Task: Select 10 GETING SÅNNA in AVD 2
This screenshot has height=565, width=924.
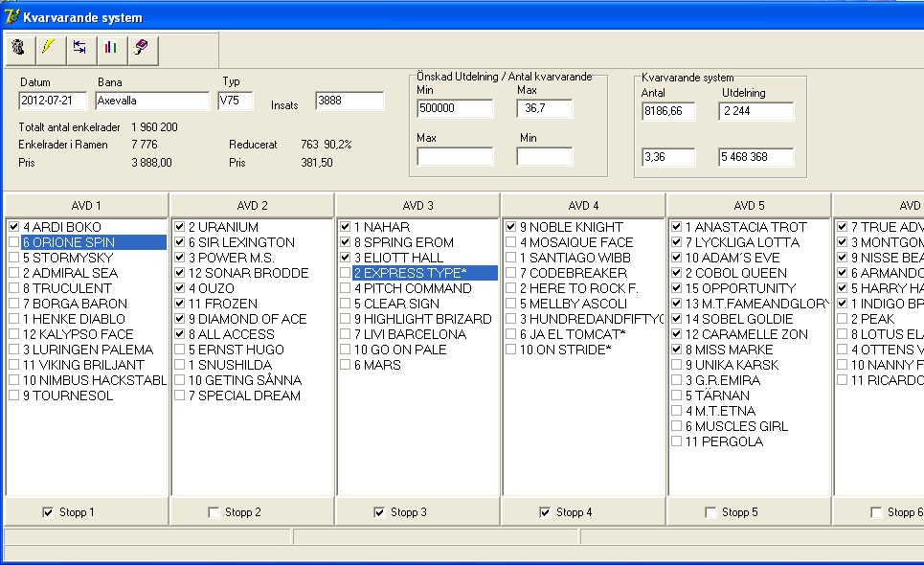Action: click(244, 380)
